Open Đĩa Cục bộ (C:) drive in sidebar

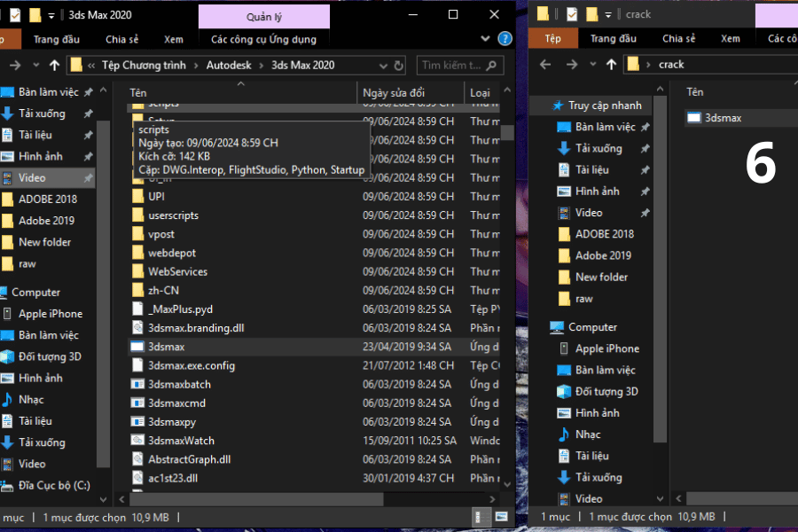pos(54,485)
